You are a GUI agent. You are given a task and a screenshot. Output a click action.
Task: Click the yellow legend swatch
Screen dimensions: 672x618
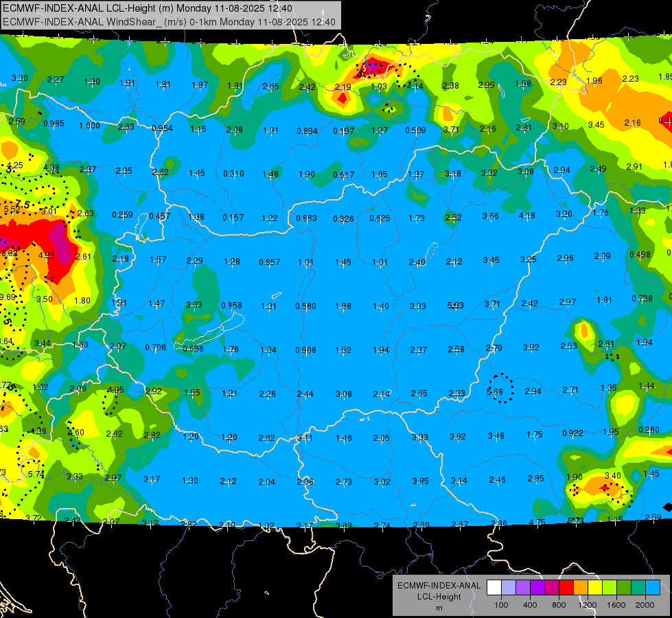[595, 587]
